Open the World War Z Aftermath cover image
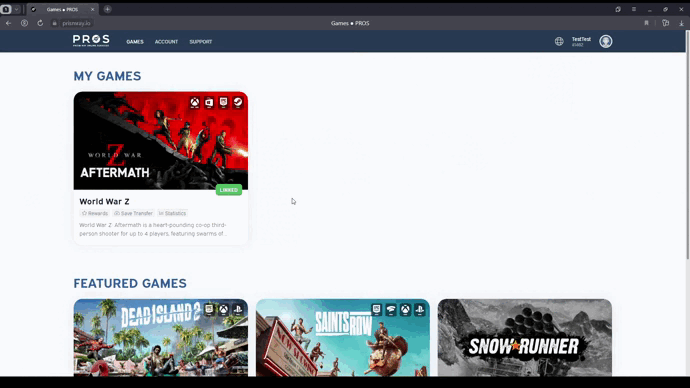The height and width of the screenshot is (388, 690). [x=161, y=141]
